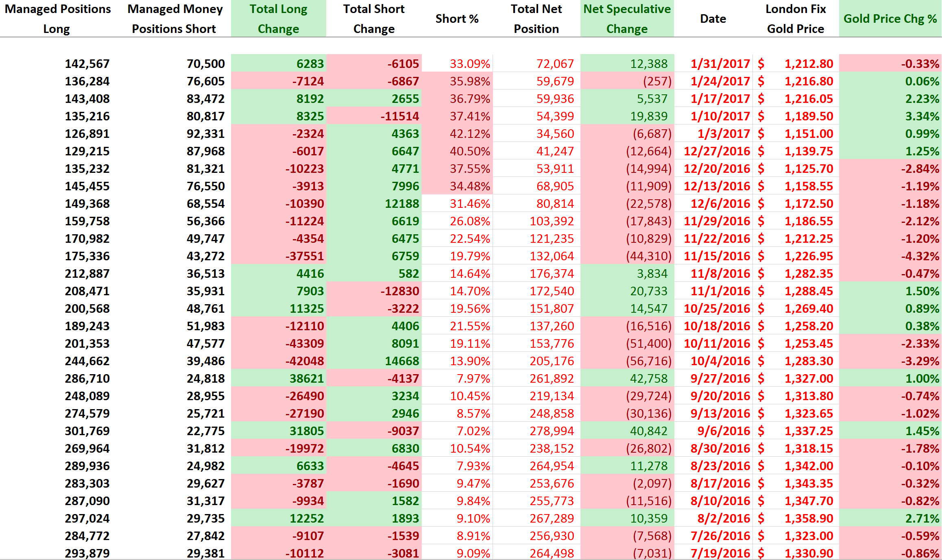Select the date cell 10/11/2016
Viewport: 942px width, 560px height.
(x=713, y=343)
